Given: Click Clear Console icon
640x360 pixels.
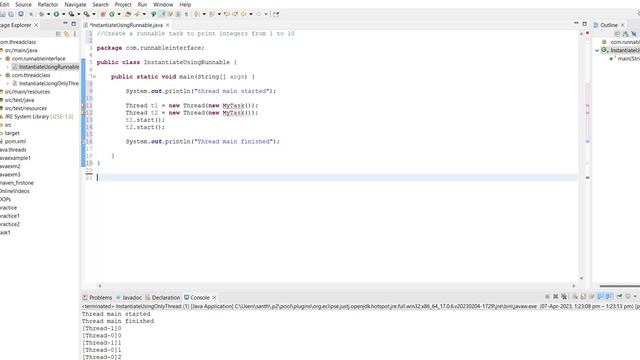Looking at the screenshot, I should coord(575,296).
